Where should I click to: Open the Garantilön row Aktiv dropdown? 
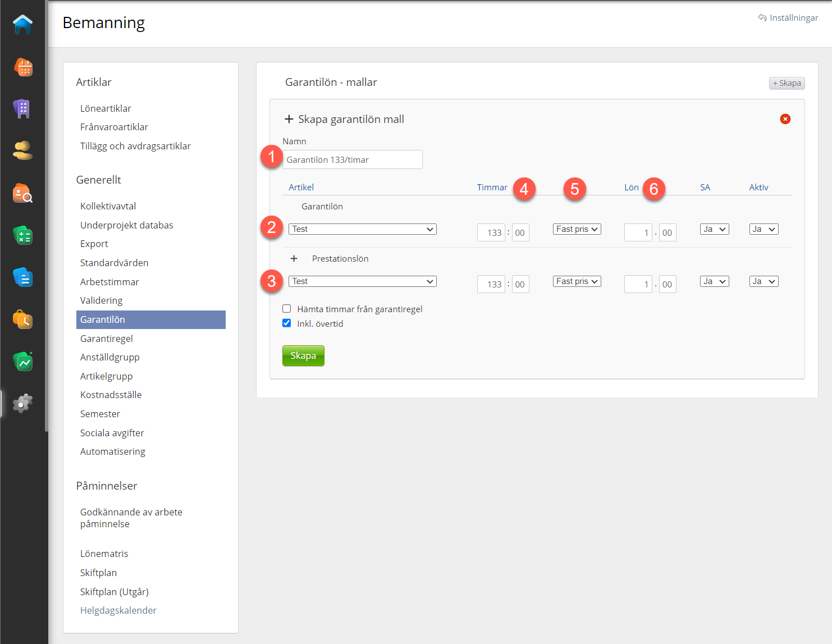coord(764,229)
